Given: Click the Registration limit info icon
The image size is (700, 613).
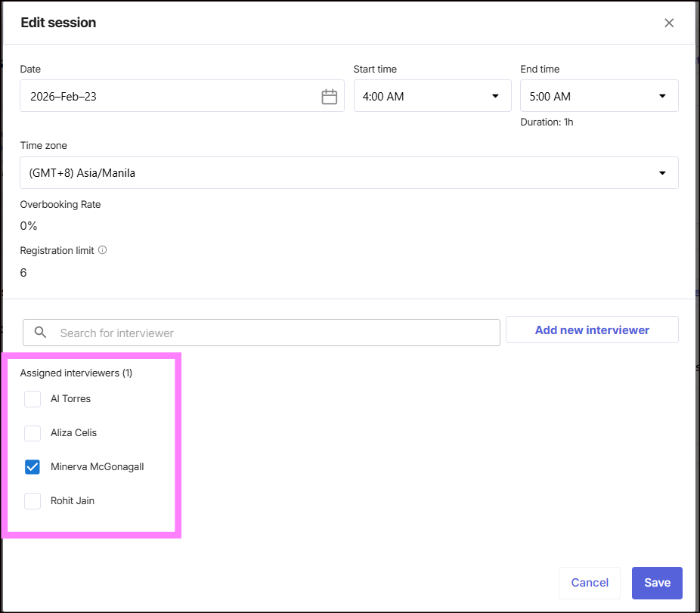Looking at the screenshot, I should (102, 250).
